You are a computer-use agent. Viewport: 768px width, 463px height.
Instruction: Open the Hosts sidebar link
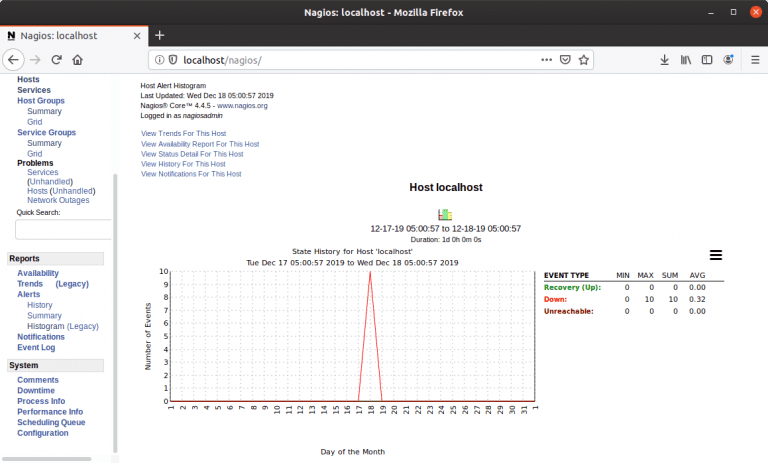click(x=28, y=79)
